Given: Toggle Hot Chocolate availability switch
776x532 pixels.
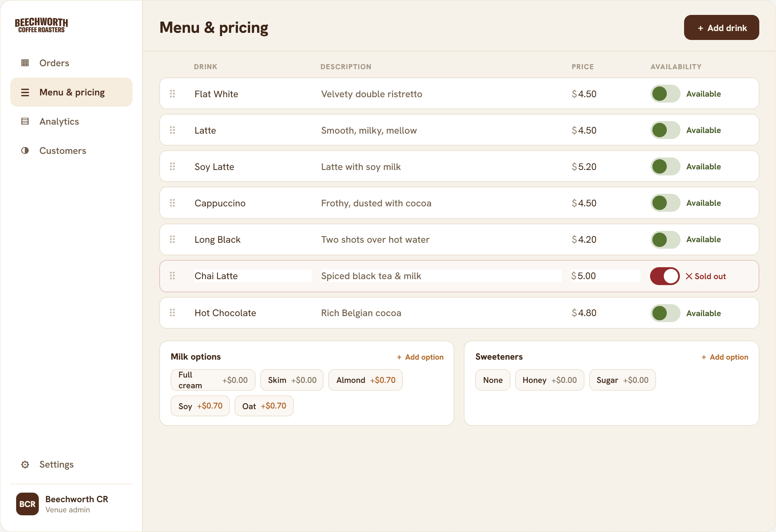Looking at the screenshot, I should (665, 313).
